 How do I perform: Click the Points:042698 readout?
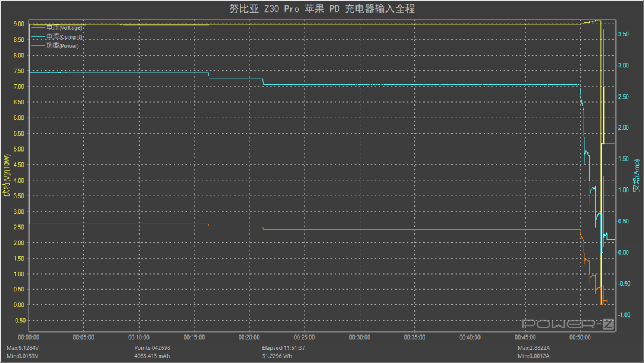tap(152, 348)
